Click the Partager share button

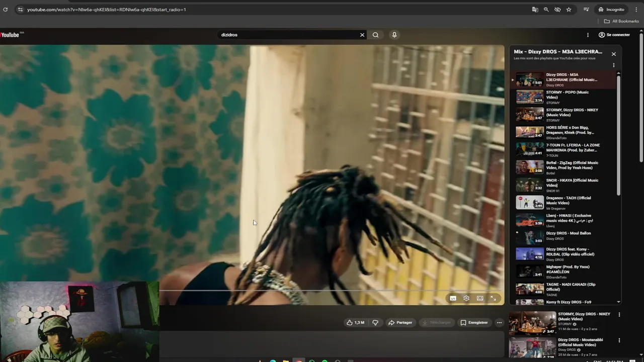(400, 322)
